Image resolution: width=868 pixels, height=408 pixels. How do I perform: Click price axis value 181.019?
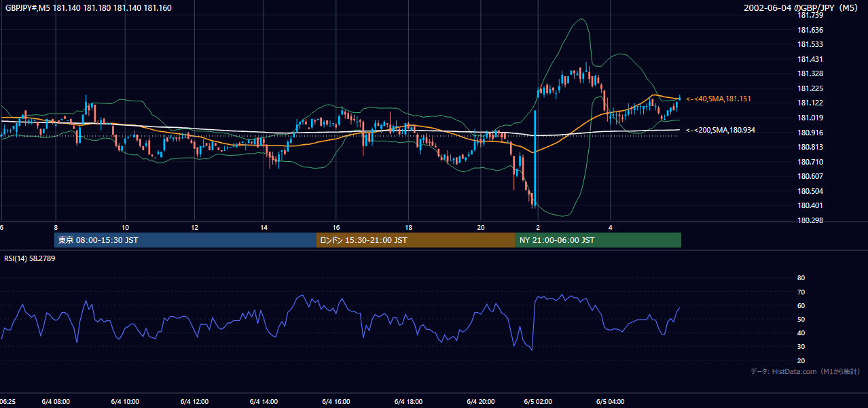810,118
